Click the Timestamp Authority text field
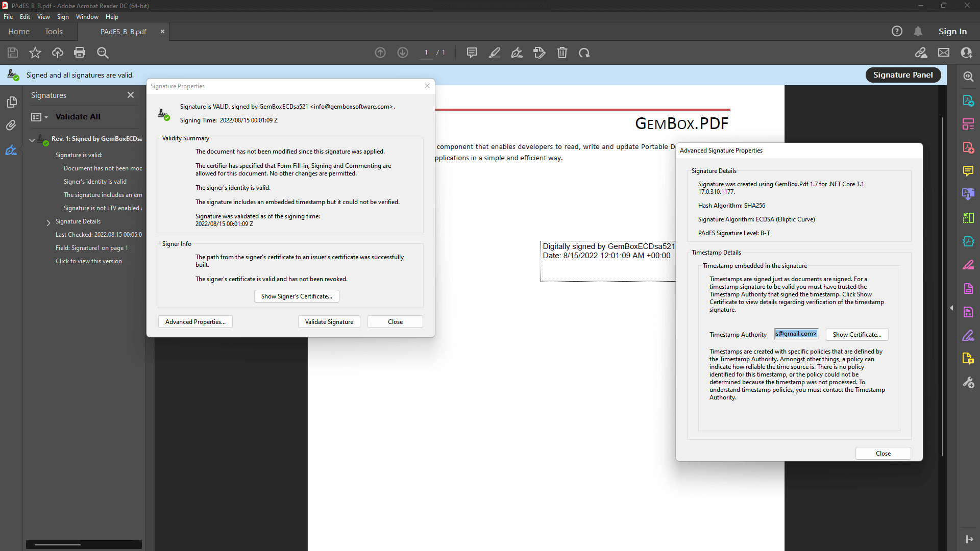 coord(796,334)
